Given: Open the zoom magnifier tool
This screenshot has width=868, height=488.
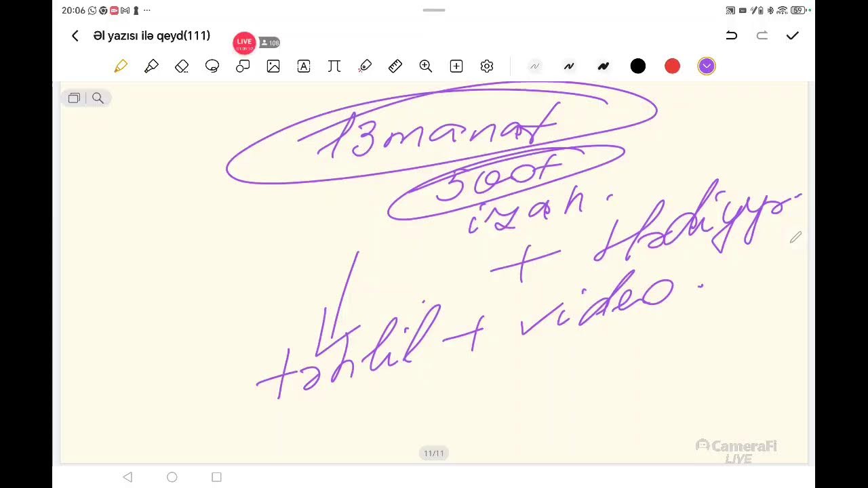Looking at the screenshot, I should [x=426, y=66].
